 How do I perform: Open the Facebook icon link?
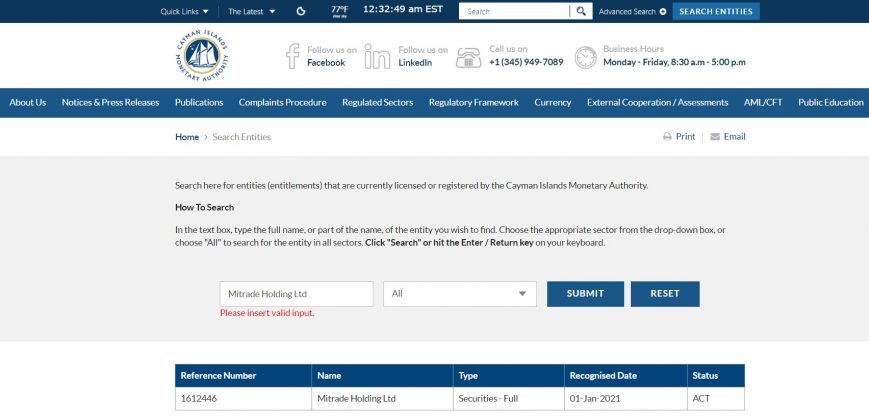(x=293, y=56)
